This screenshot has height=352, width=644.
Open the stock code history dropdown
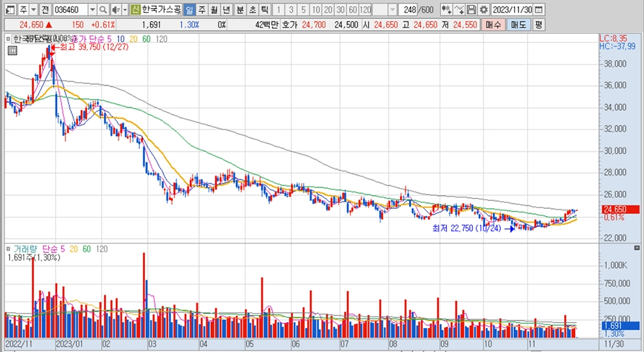coord(92,10)
